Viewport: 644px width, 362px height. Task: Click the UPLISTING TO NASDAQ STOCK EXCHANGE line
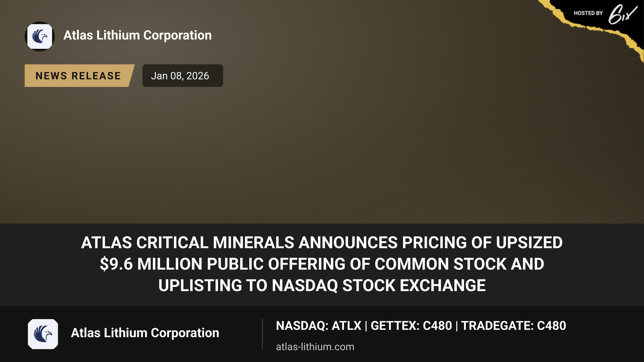[x=322, y=285]
